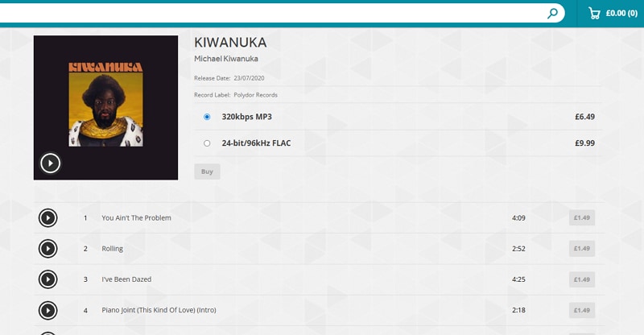Select the 320kbps MP3 format option

[207, 117]
